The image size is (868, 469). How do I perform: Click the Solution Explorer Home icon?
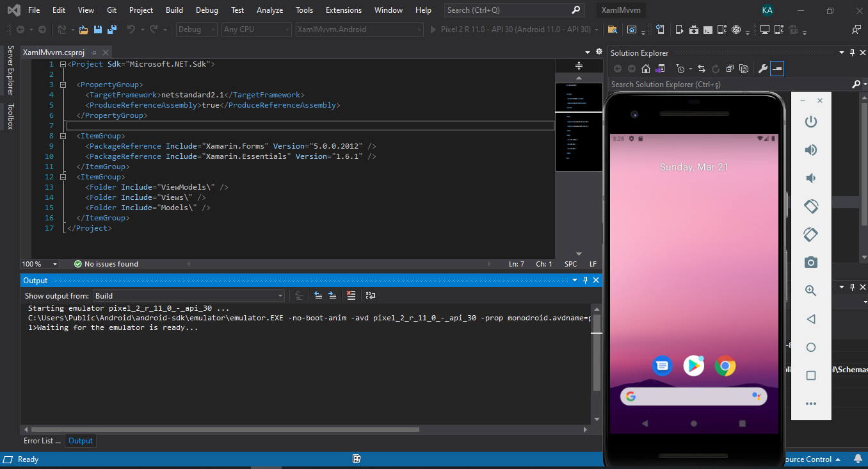click(646, 69)
